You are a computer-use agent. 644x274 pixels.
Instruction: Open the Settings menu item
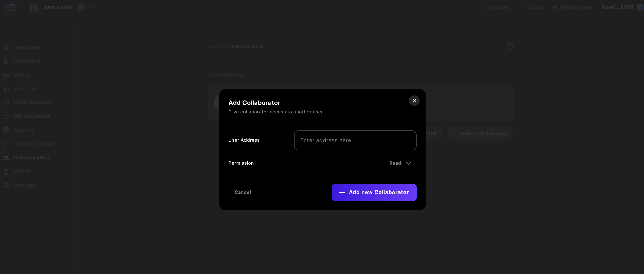(x=25, y=185)
